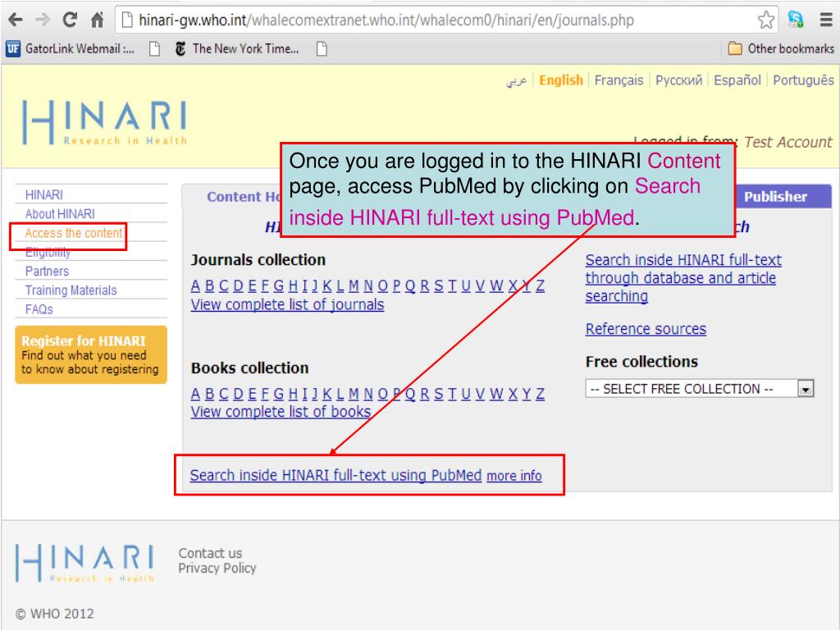Open journals starting with letter S
The width and height of the screenshot is (840, 630).
click(438, 286)
